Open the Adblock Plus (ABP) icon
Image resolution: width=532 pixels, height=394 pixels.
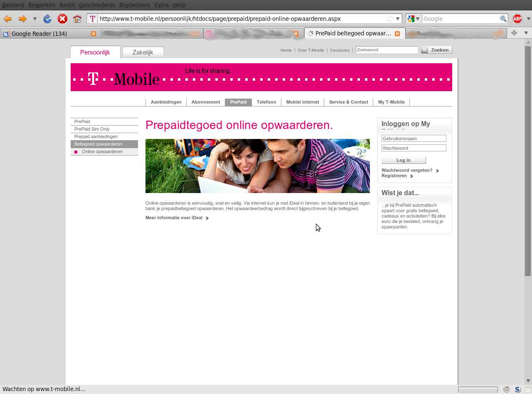[x=517, y=18]
